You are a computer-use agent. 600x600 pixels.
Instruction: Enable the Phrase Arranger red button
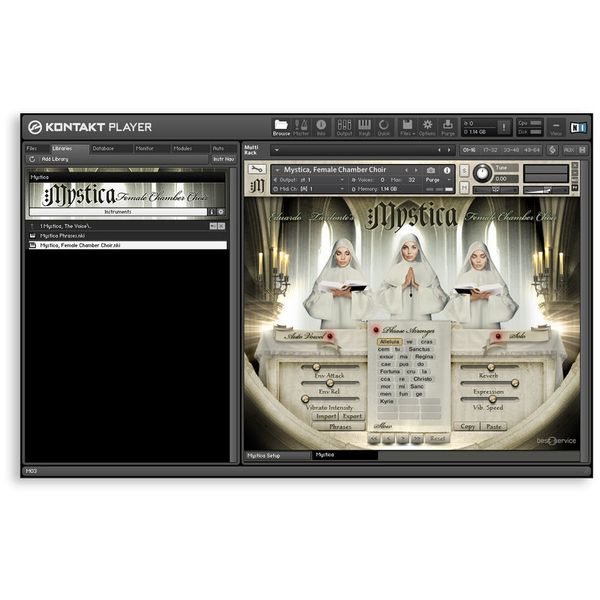[376, 330]
